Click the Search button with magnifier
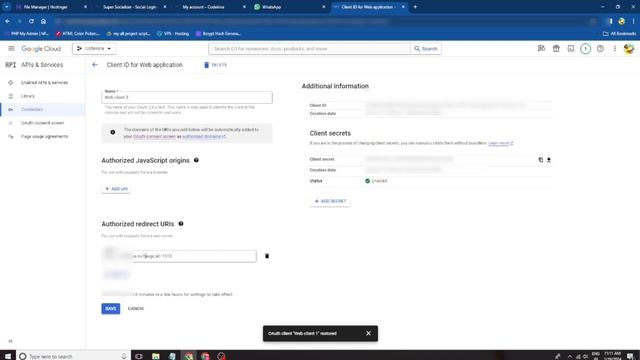 coord(426,49)
